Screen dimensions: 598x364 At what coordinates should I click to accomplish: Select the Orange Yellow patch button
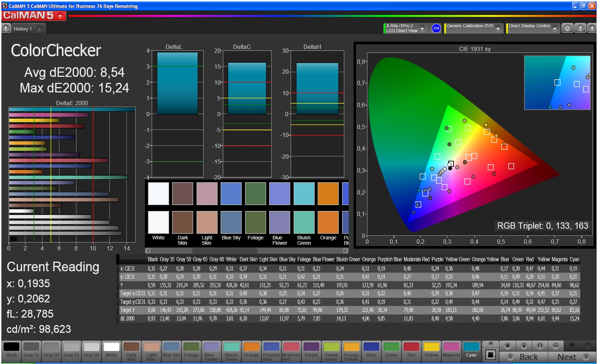click(351, 351)
